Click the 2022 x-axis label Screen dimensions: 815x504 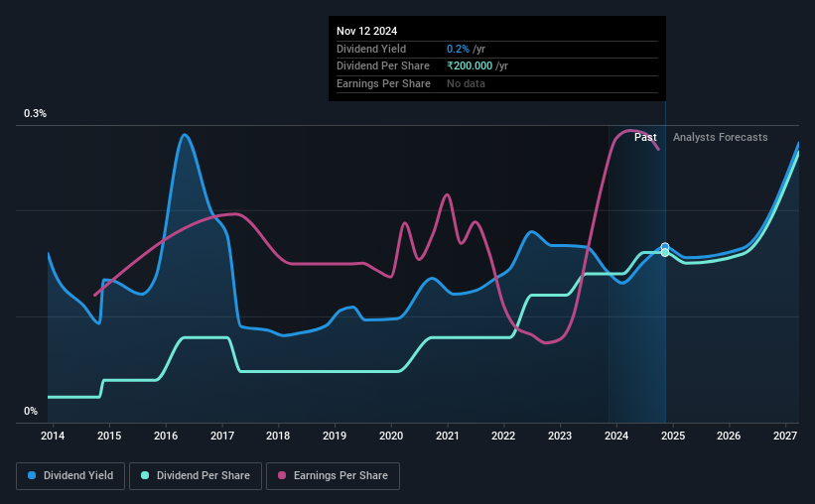pos(503,436)
